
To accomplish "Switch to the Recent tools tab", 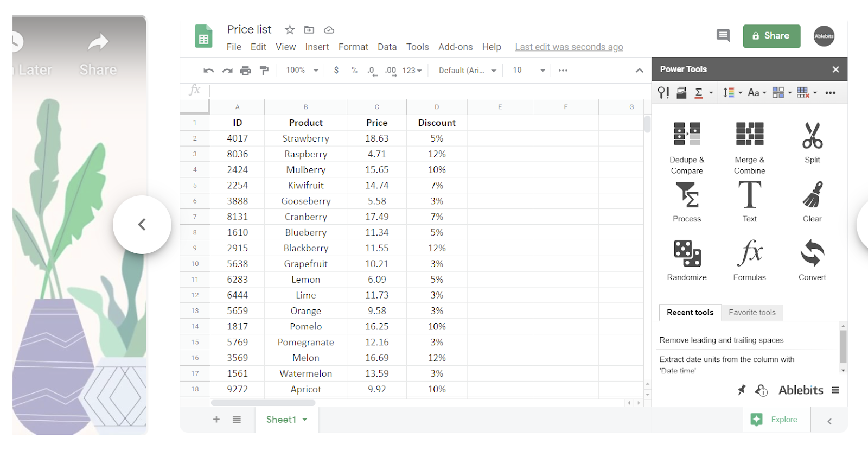I will tap(690, 313).
